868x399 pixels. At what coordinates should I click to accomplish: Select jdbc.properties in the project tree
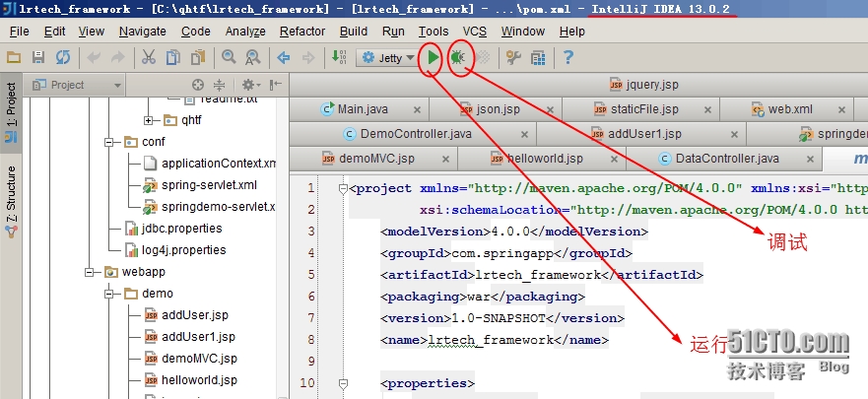point(173,228)
